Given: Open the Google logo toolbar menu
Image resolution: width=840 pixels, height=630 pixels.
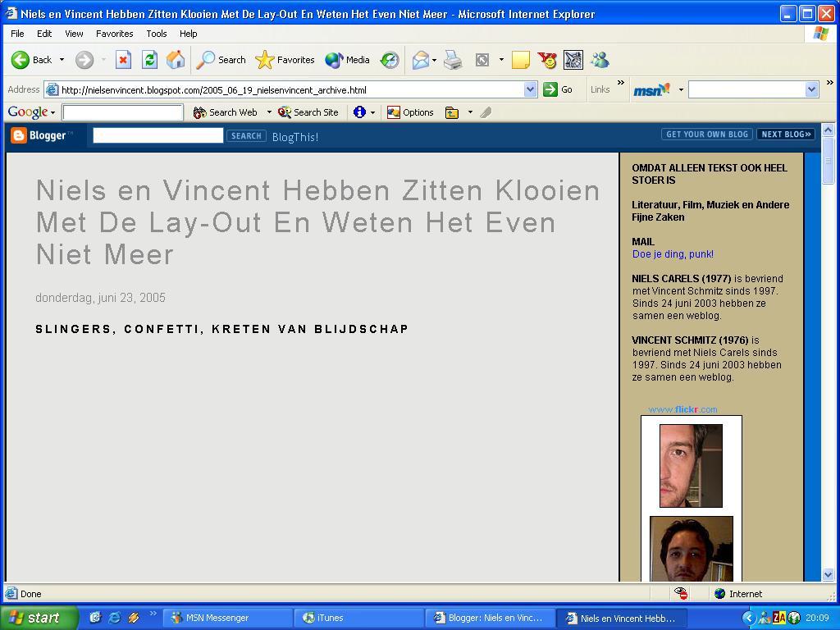Looking at the screenshot, I should [31, 112].
